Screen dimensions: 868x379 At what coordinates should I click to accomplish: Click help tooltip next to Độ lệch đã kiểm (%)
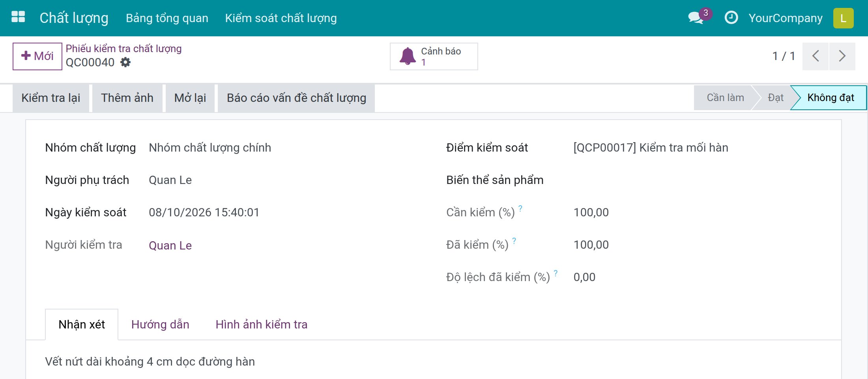pyautogui.click(x=556, y=273)
